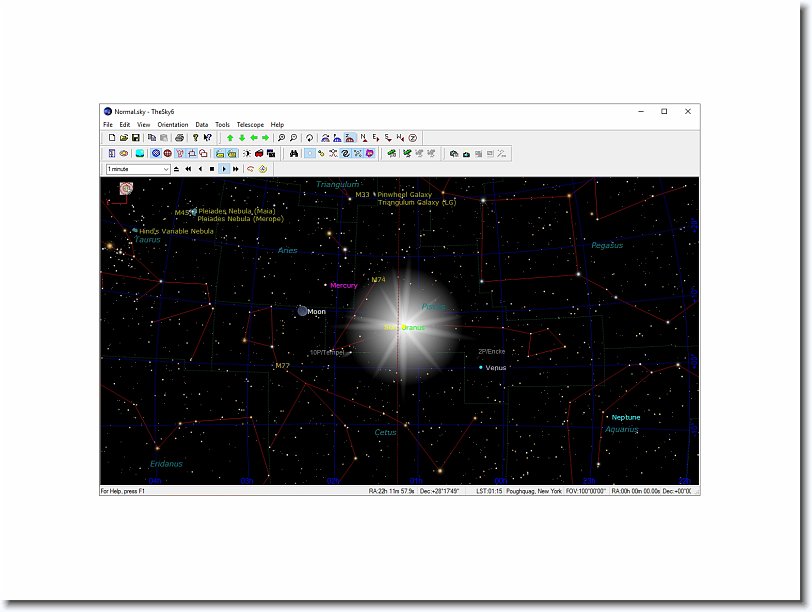
Task: Toggle the stars display button
Action: tap(310, 153)
